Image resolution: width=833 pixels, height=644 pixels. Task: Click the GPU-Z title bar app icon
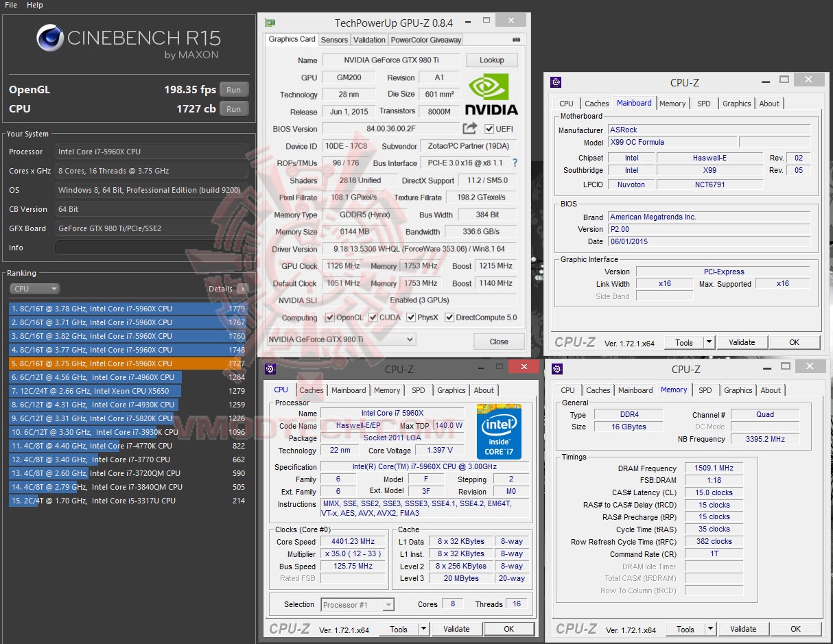pyautogui.click(x=270, y=23)
